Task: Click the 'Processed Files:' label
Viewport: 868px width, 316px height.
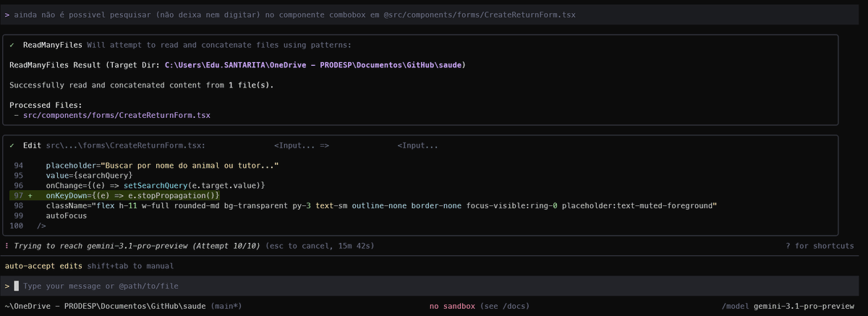Action: pyautogui.click(x=46, y=105)
